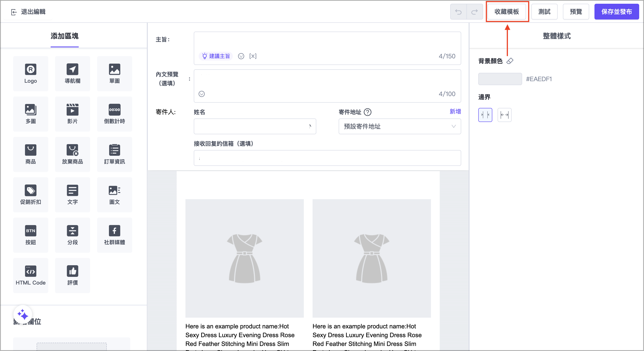
Task: Insert variable via [x] in subject
Action: pos(253,56)
